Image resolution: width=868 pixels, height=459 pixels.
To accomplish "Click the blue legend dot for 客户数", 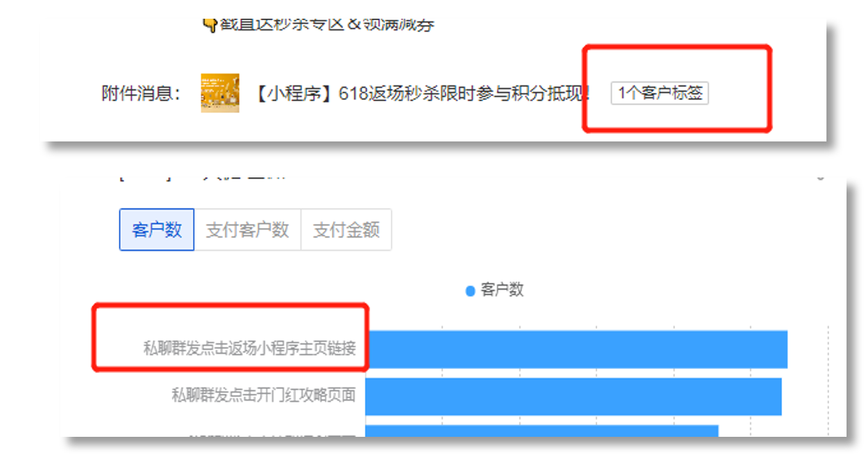I will (x=470, y=291).
